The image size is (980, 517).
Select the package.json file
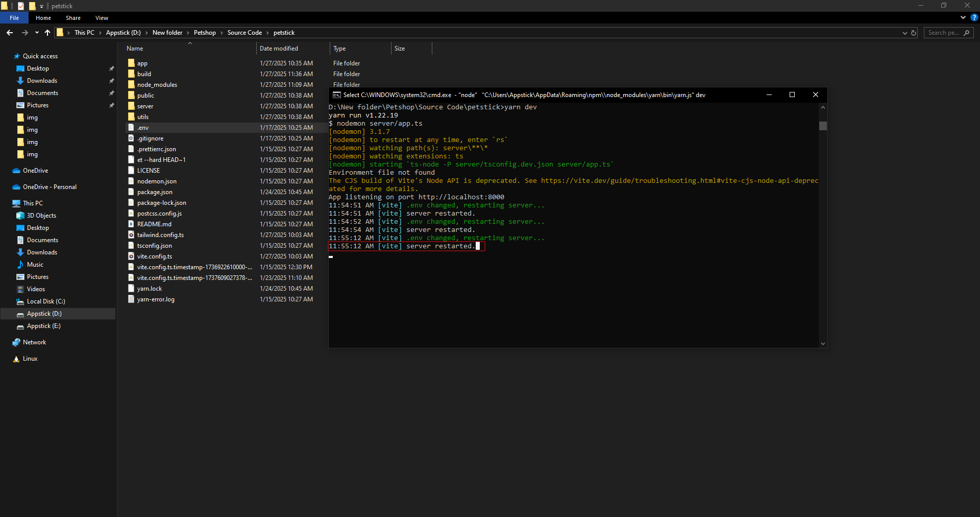tap(155, 192)
